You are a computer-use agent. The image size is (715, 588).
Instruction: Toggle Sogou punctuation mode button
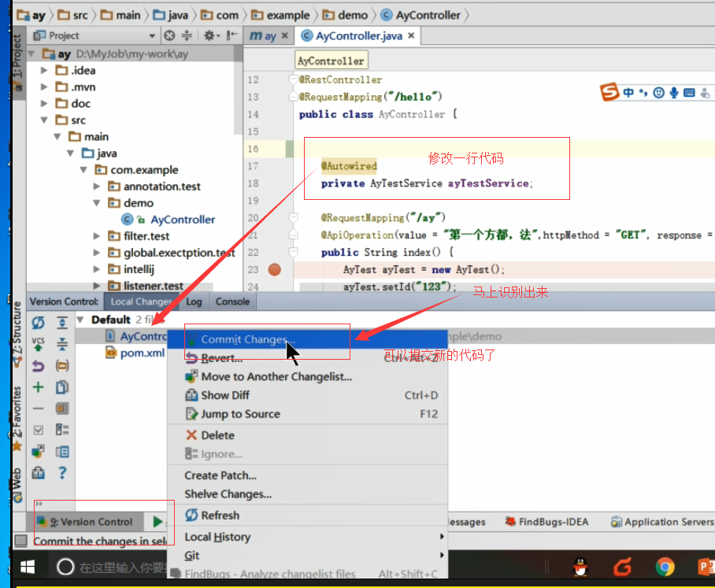pyautogui.click(x=643, y=93)
